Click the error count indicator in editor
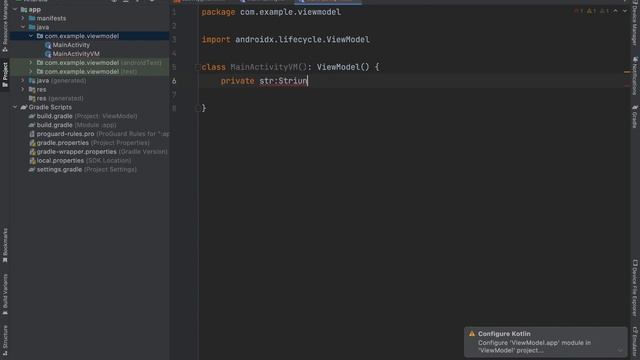The height and width of the screenshot is (360, 640). click(579, 11)
